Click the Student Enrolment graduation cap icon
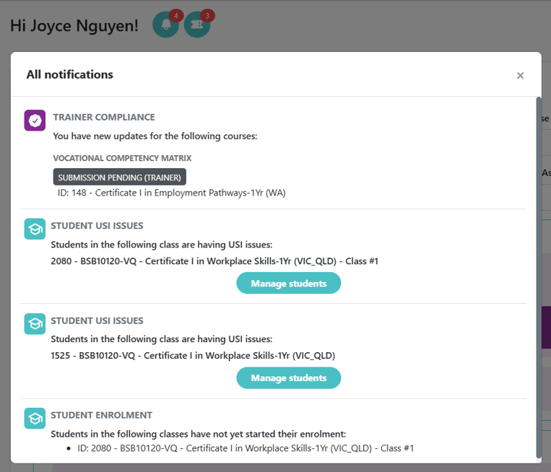 click(x=35, y=418)
